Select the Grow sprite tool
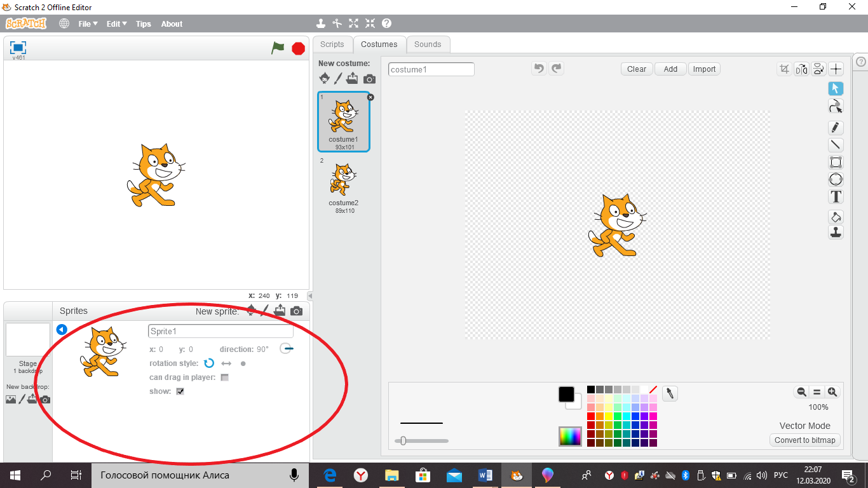The height and width of the screenshot is (488, 868). pos(354,24)
